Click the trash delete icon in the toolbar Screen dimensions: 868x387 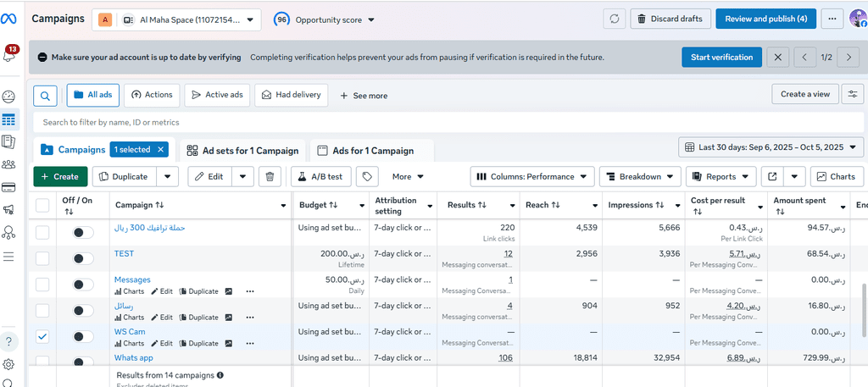(x=270, y=176)
